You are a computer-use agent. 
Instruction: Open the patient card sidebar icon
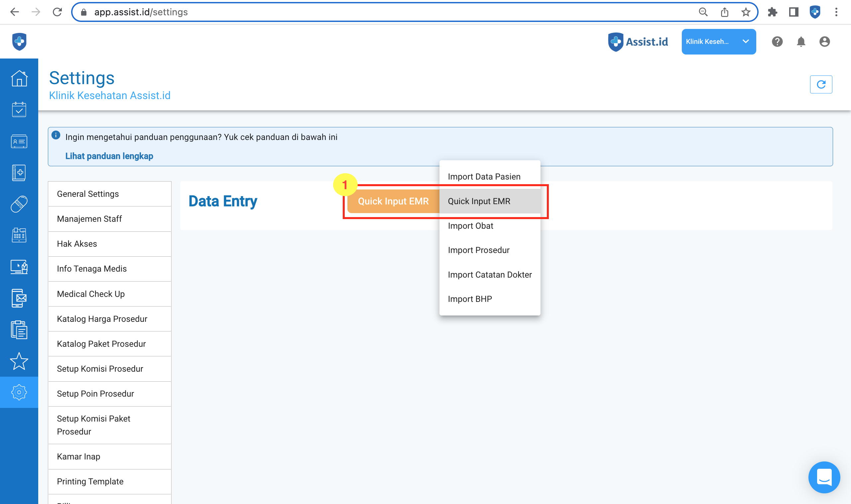click(x=19, y=141)
